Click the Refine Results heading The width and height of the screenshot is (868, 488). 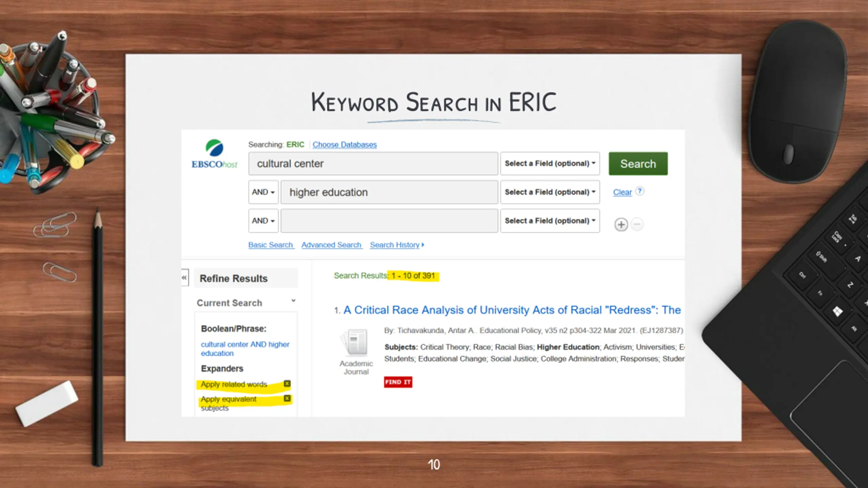click(234, 279)
